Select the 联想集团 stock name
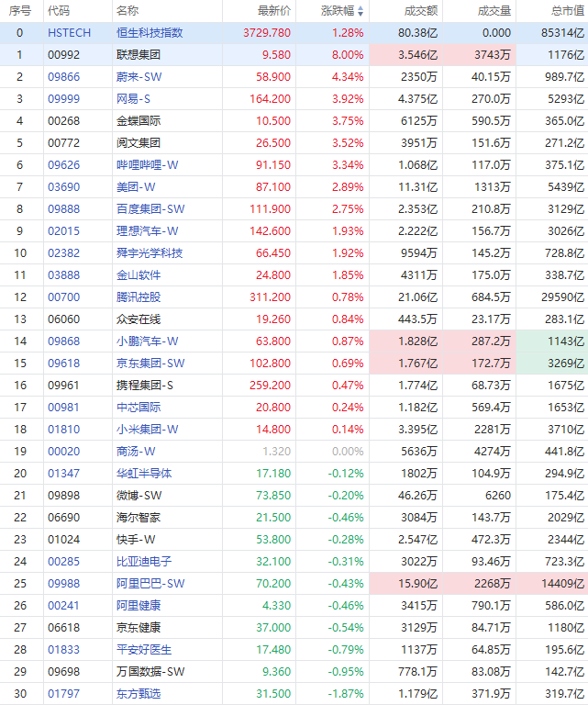This screenshot has height=705, width=588. 139,55
